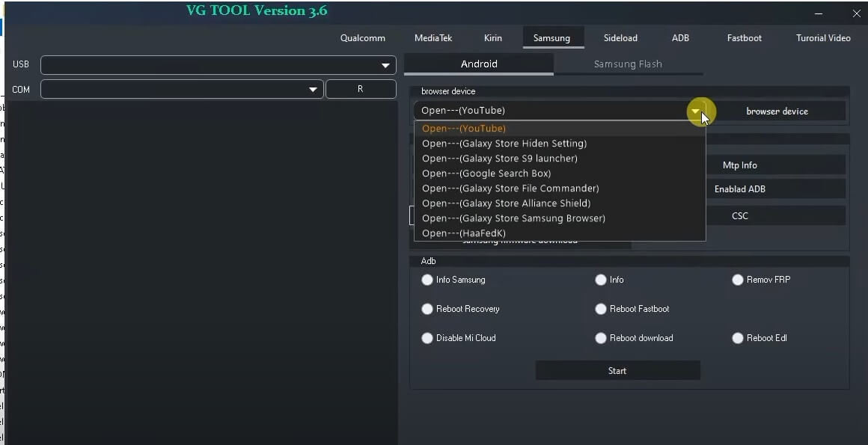Switch to the MediaTek tab
The image size is (868, 445).
434,37
